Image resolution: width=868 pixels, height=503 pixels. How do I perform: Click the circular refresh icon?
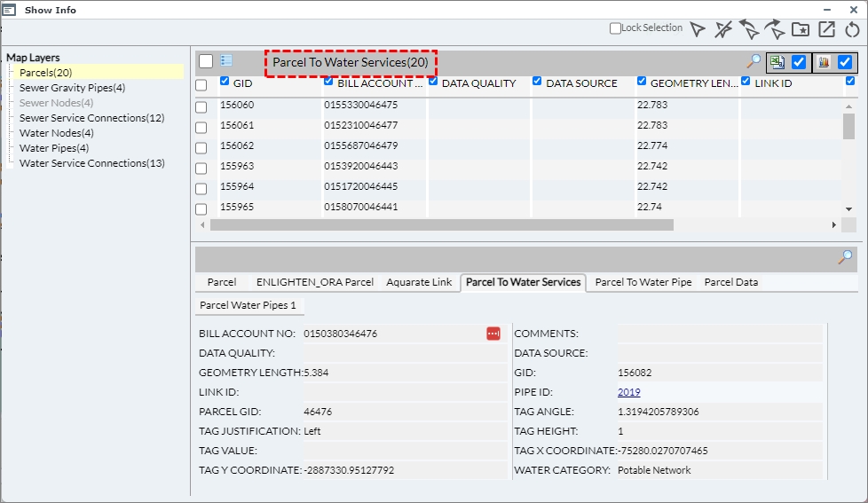[x=852, y=29]
